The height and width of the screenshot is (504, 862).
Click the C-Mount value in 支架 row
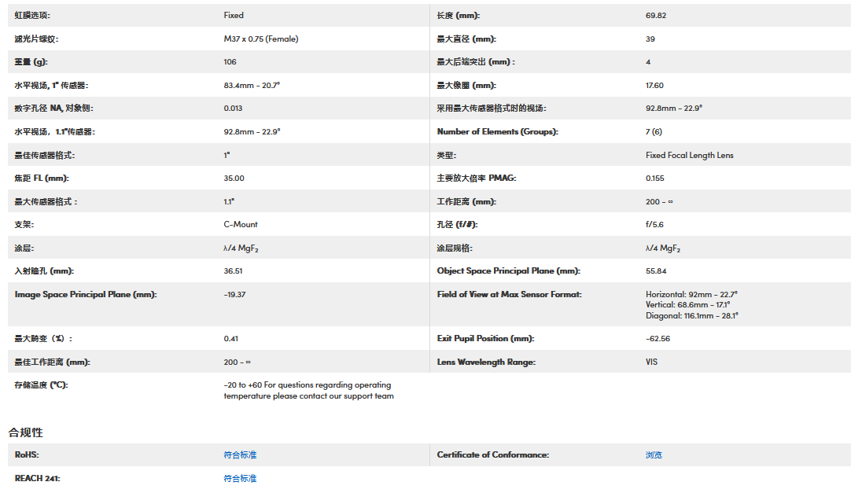click(x=241, y=225)
